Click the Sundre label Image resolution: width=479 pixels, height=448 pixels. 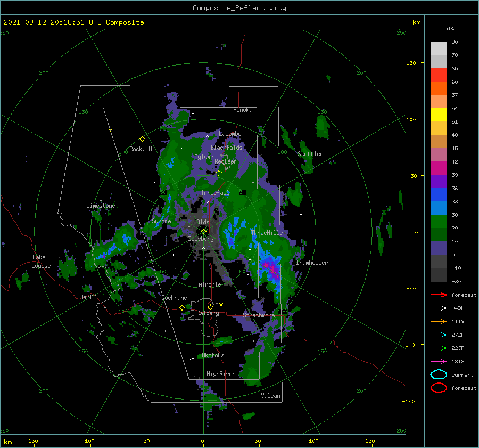[x=161, y=221]
